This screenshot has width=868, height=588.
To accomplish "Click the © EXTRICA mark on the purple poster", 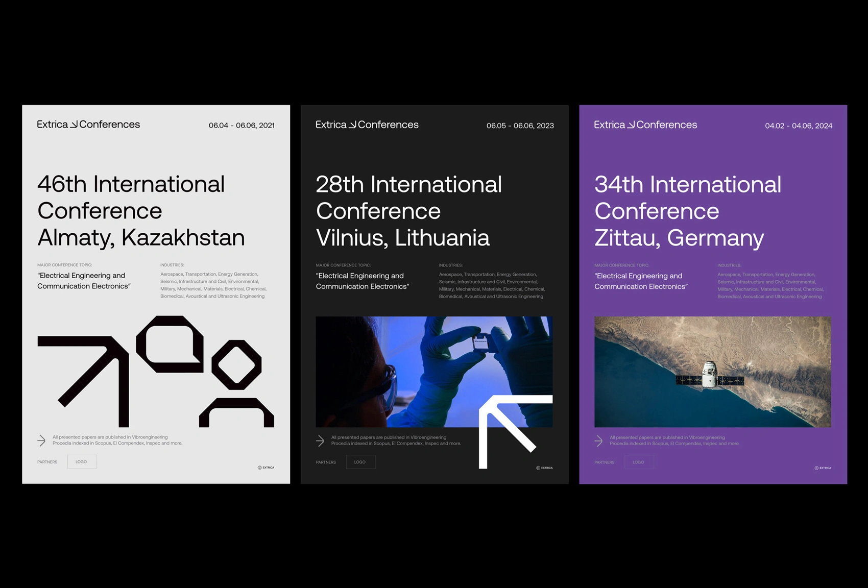I will [x=823, y=468].
